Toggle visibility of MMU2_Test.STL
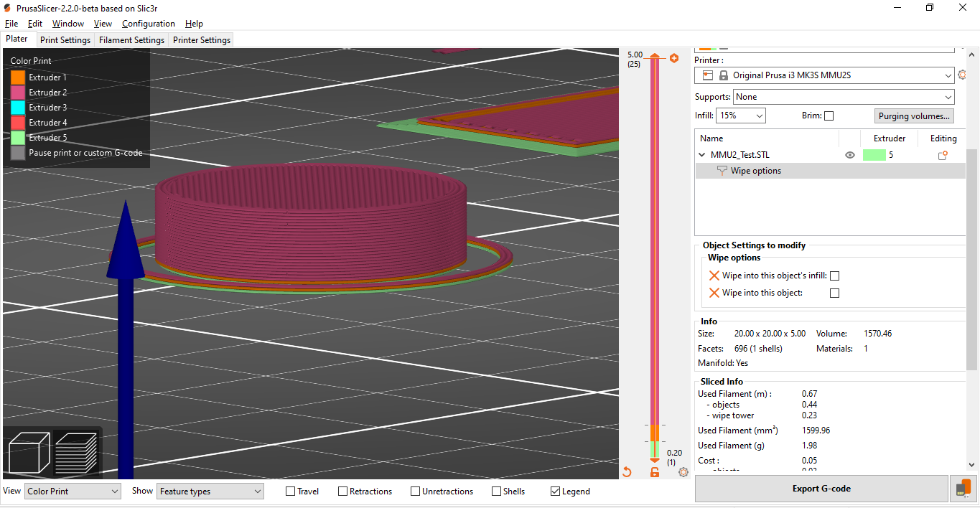 click(850, 155)
